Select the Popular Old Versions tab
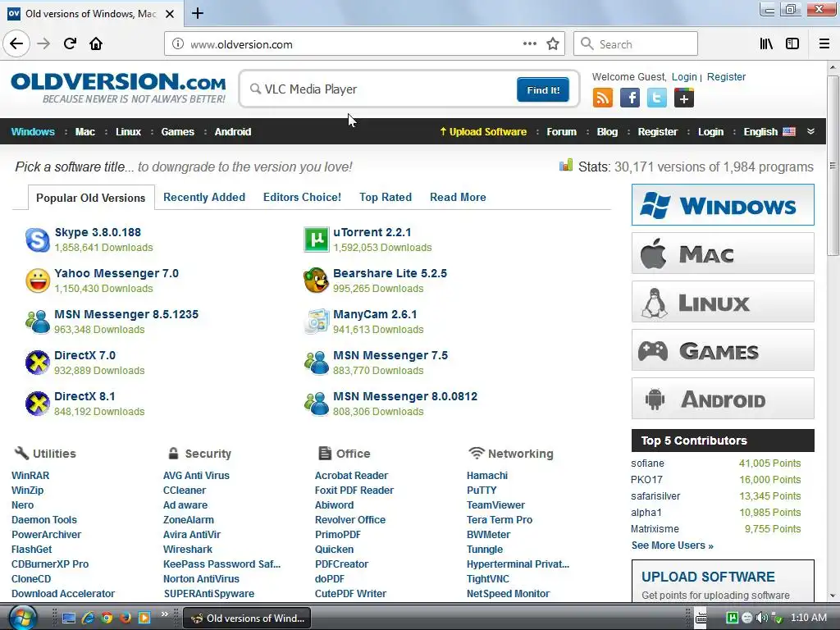The height and width of the screenshot is (630, 840). [90, 198]
